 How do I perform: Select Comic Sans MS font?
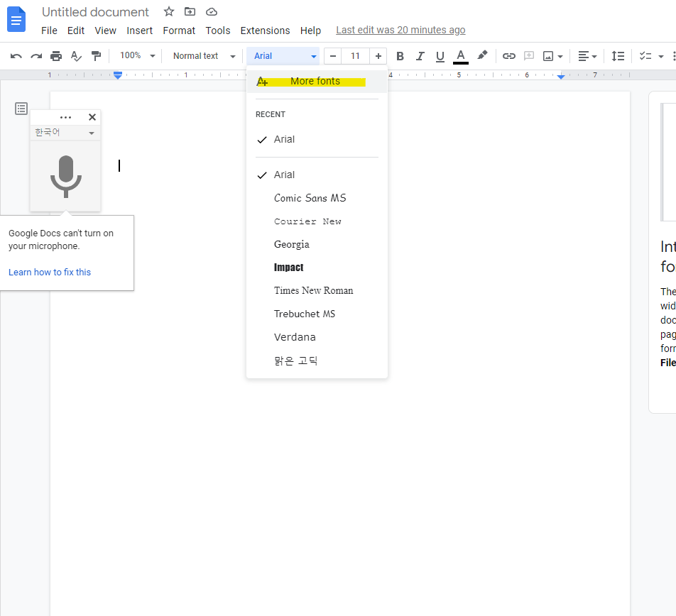point(317,198)
